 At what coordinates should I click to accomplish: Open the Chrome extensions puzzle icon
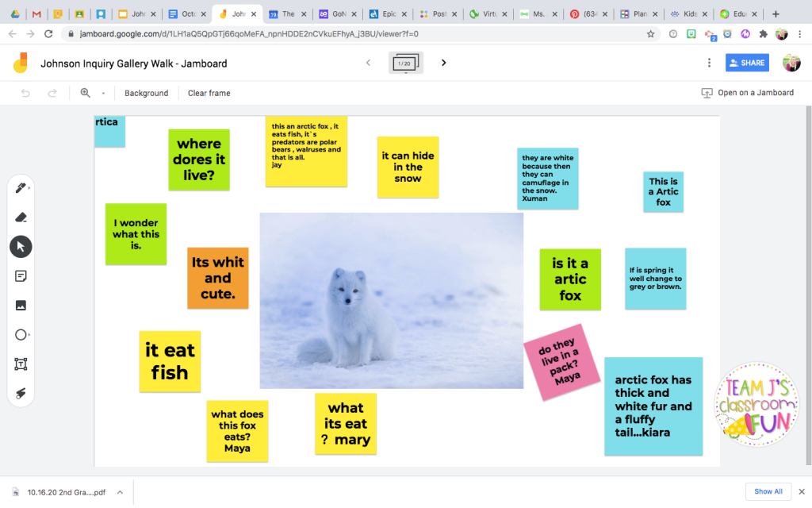[x=763, y=34]
